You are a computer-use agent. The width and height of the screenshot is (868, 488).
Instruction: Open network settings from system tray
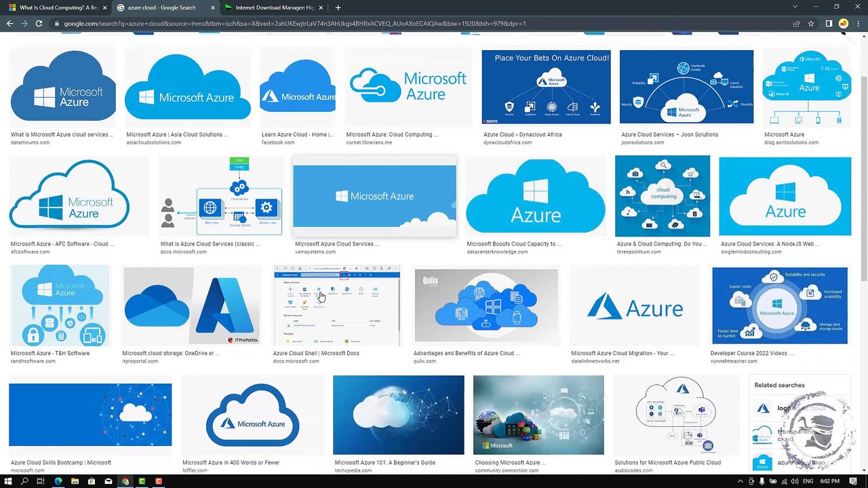coord(783,482)
